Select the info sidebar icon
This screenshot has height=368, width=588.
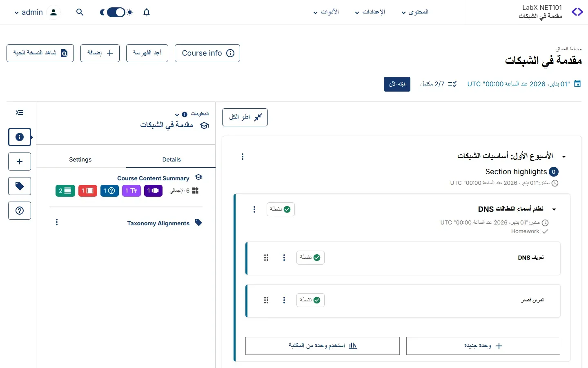(20, 137)
